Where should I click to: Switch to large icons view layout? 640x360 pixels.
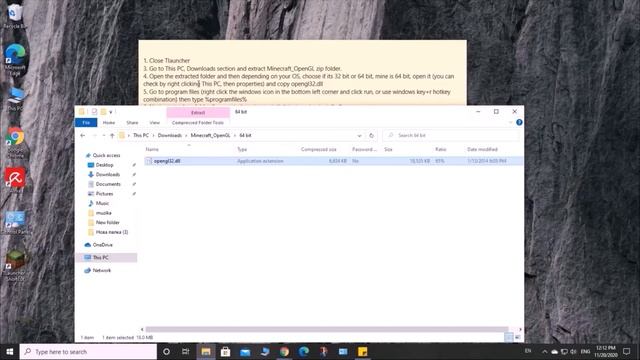[518, 337]
